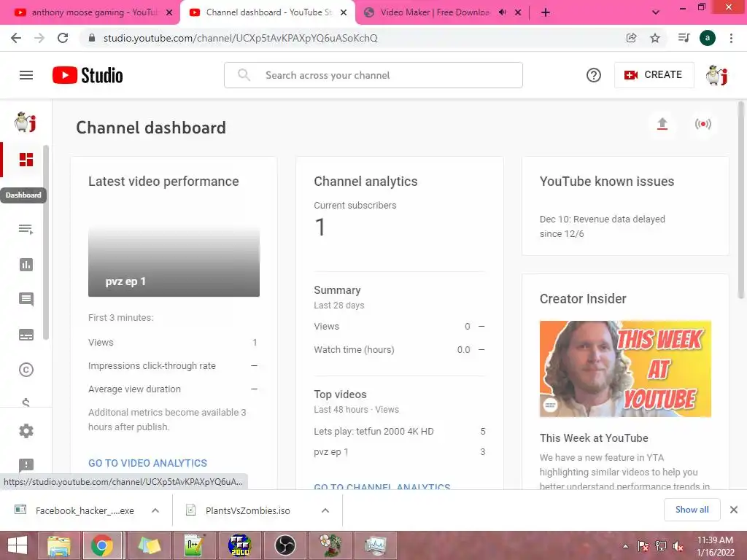Open the Playlists icon in the sidebar
The width and height of the screenshot is (747, 560).
pos(26,230)
